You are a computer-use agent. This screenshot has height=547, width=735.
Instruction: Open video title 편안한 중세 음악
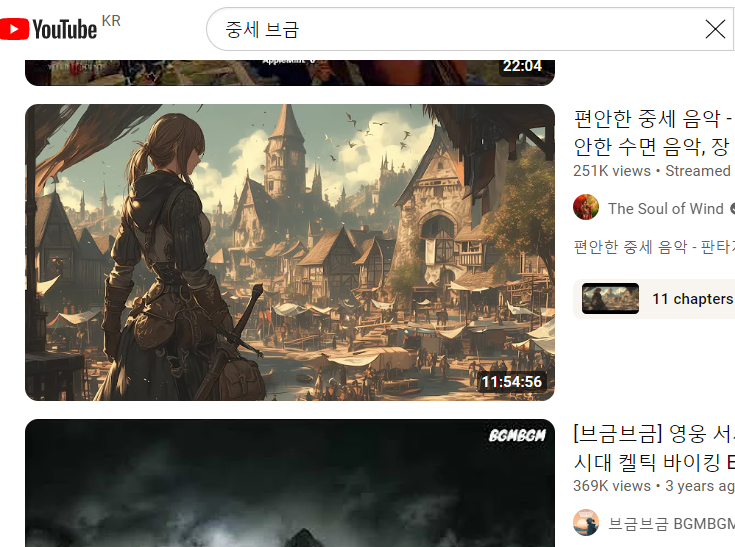654,133
